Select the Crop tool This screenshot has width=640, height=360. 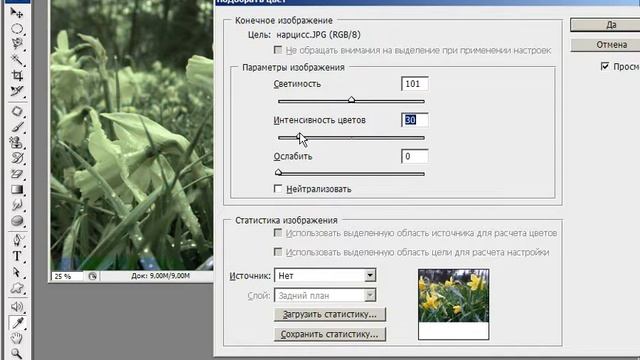coord(17,76)
